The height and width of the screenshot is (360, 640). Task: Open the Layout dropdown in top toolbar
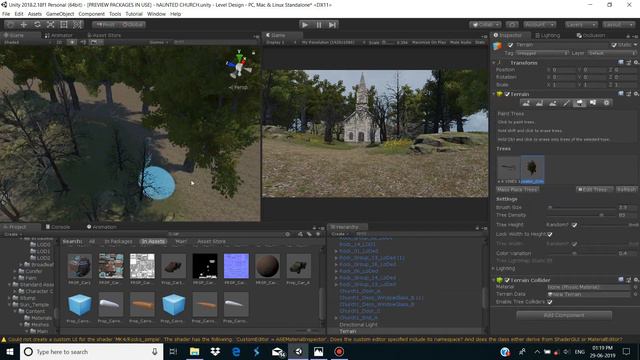(618, 25)
